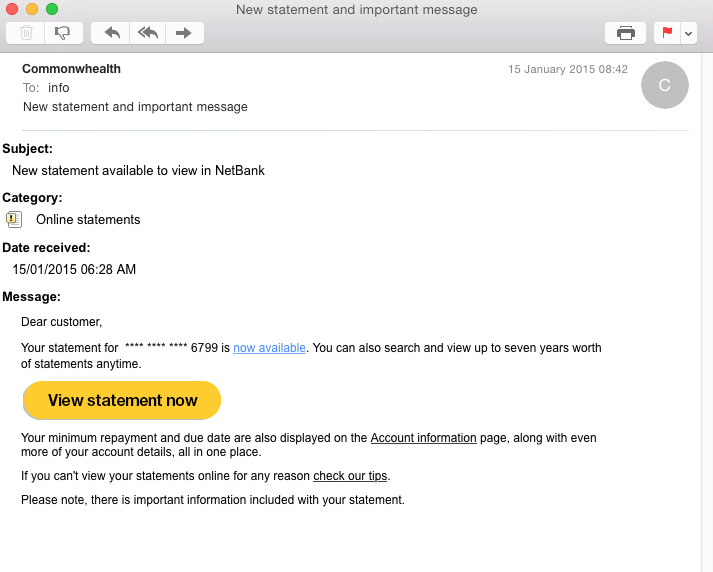This screenshot has width=713, height=572.
Task: Click the Online statements category icon
Action: click(14, 220)
